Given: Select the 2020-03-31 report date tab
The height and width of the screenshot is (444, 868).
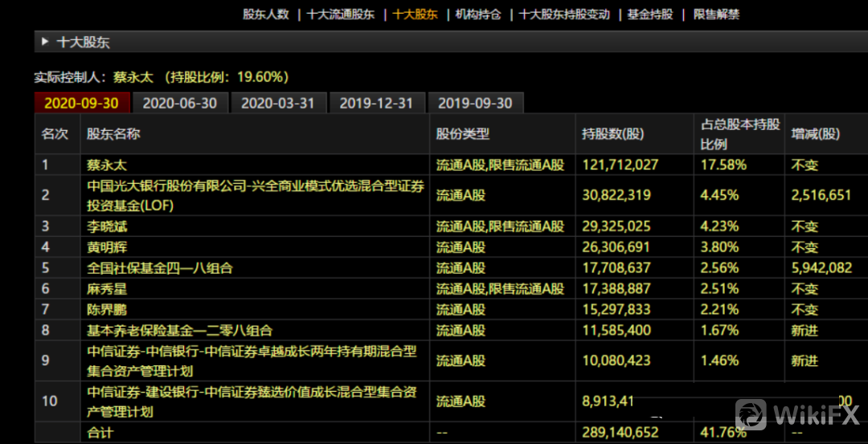Looking at the screenshot, I should coord(278,103).
